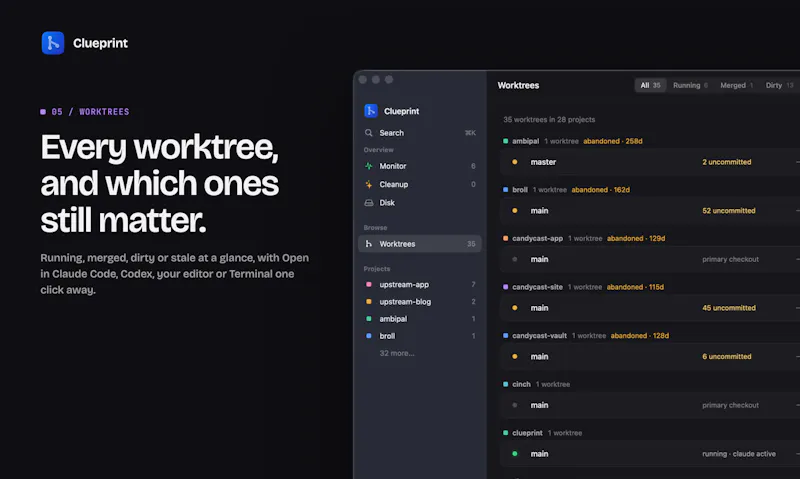Open the Search field in sidebar
800x479 pixels.
(x=420, y=133)
